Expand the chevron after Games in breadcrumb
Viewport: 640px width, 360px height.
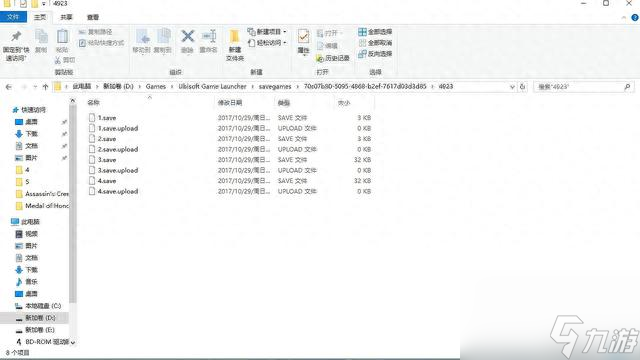coord(172,87)
